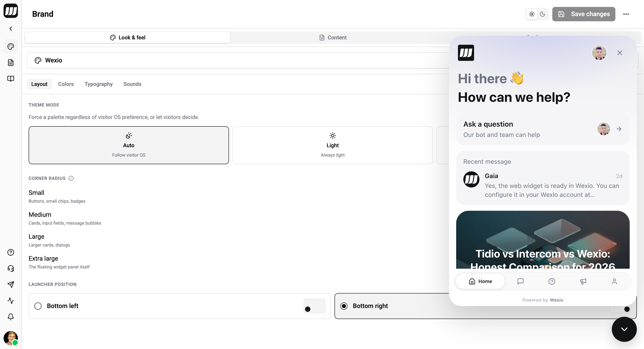Click the Corner Radius info icon
The width and height of the screenshot is (644, 349).
(x=71, y=178)
